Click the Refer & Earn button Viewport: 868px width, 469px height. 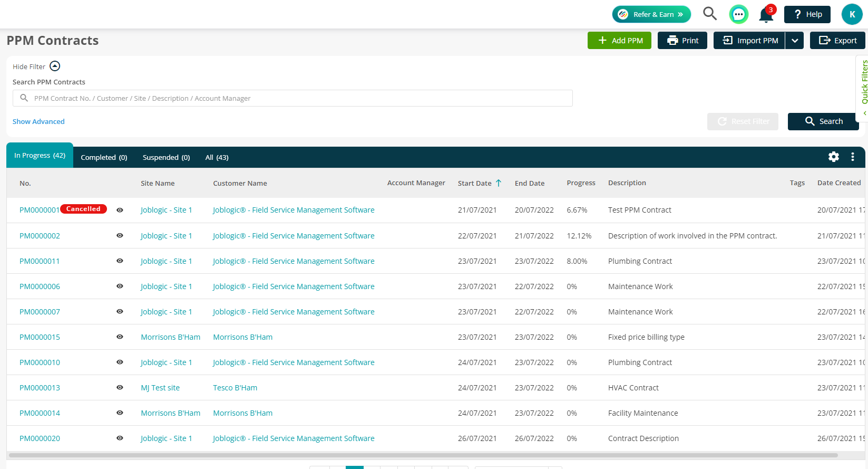pos(651,14)
